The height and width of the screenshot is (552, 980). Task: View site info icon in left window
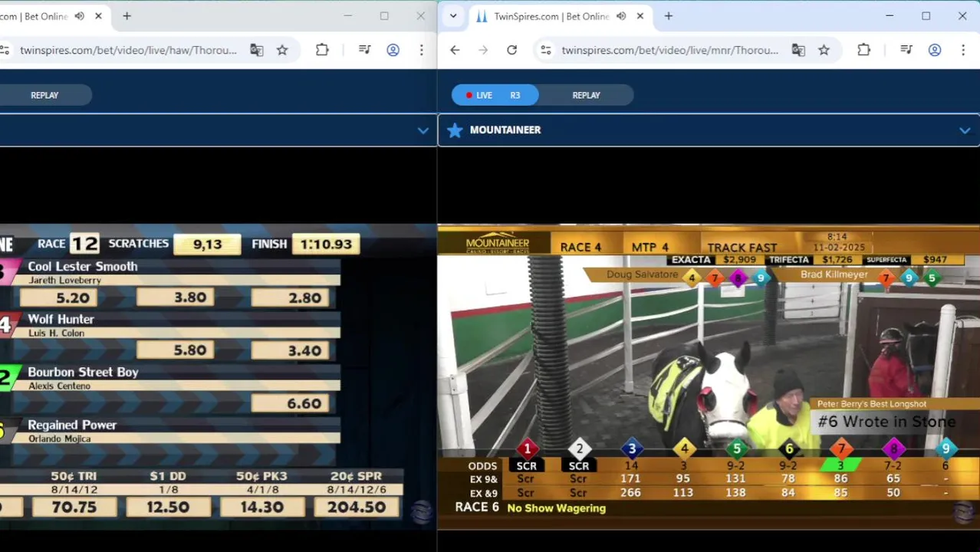(x=5, y=50)
